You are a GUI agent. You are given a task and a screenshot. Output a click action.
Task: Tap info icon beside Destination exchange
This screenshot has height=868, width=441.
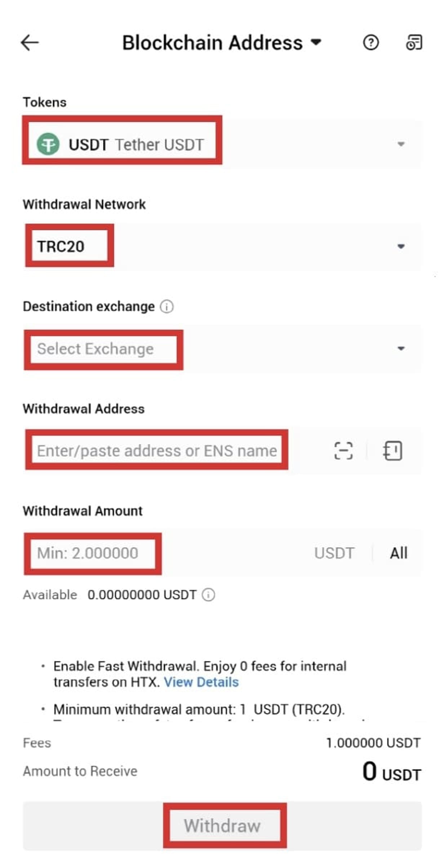pyautogui.click(x=166, y=307)
